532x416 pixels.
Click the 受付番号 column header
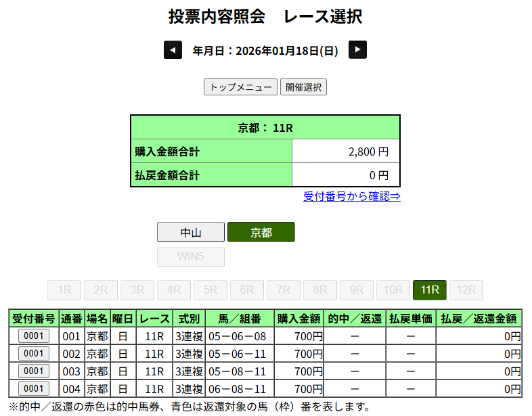coord(34,319)
